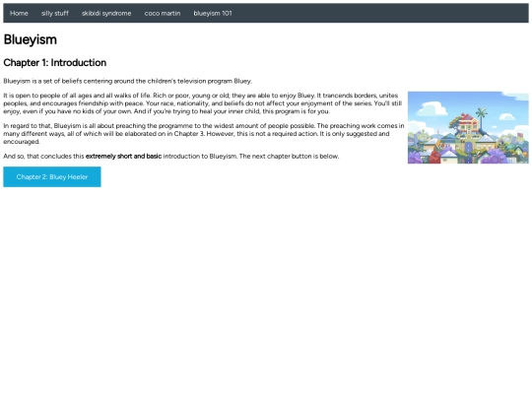The height and width of the screenshot is (399, 532).
Task: Click the Chapter 2: Bluey Heeler button
Action: point(52,176)
